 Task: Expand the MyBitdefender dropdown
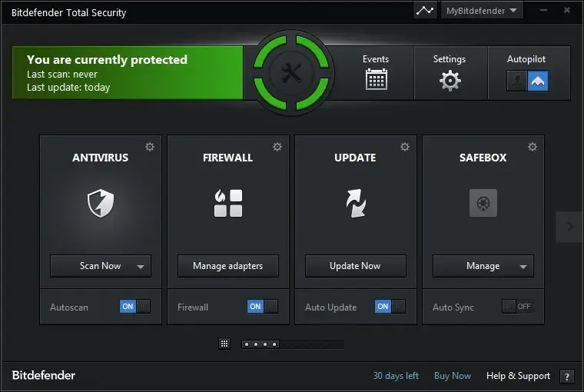tap(482, 11)
